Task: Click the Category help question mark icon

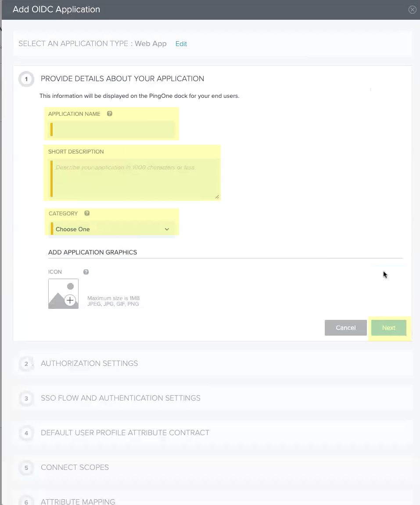Action: tap(87, 213)
